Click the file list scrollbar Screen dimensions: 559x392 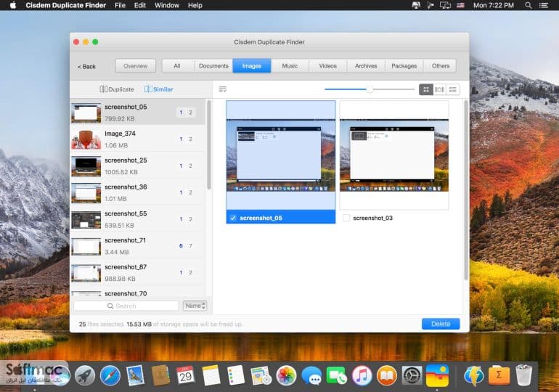(209, 144)
